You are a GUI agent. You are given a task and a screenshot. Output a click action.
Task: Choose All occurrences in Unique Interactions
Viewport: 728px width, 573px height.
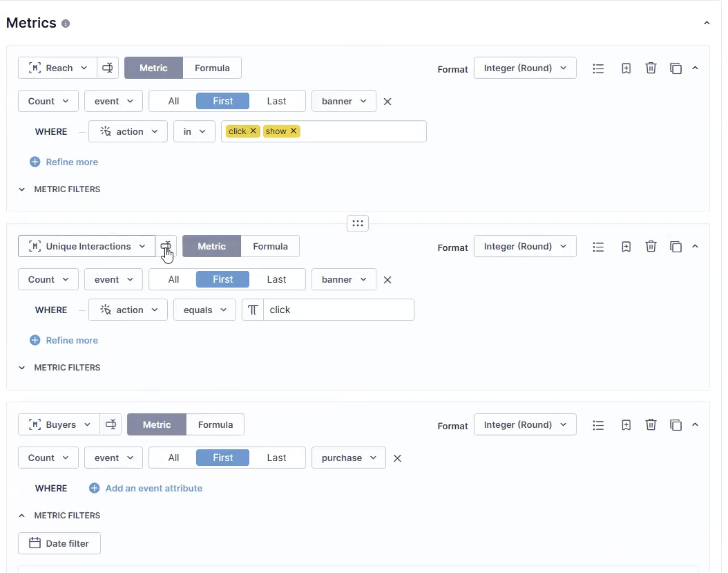pyautogui.click(x=173, y=279)
